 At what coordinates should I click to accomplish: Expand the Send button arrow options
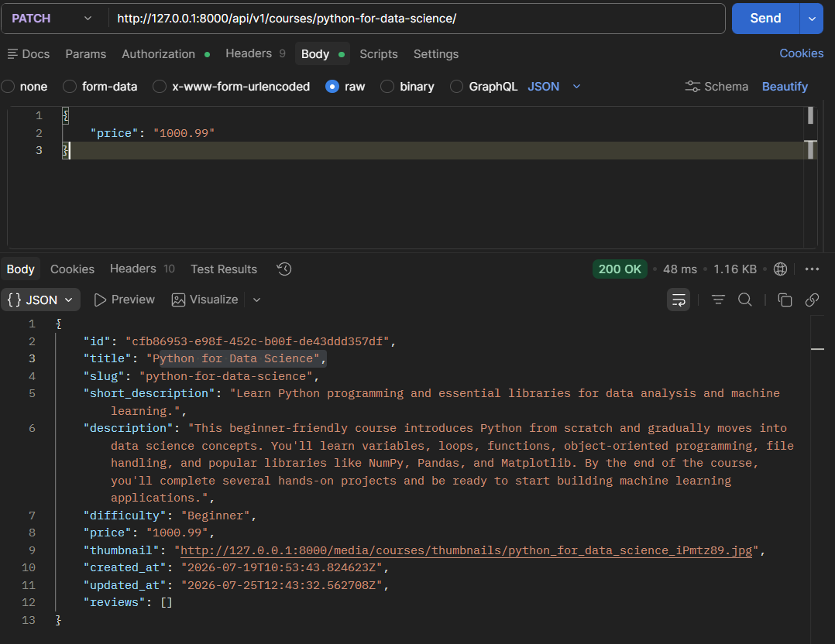[x=812, y=19]
